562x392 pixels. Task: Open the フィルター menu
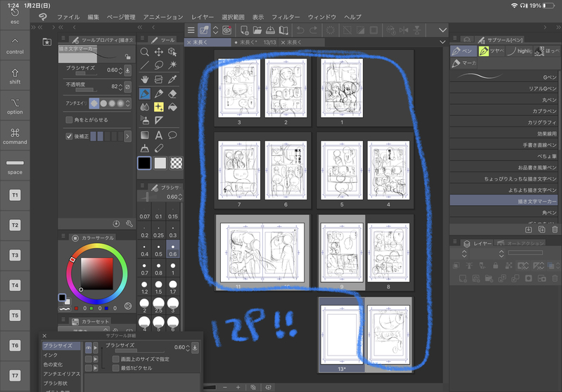(286, 17)
